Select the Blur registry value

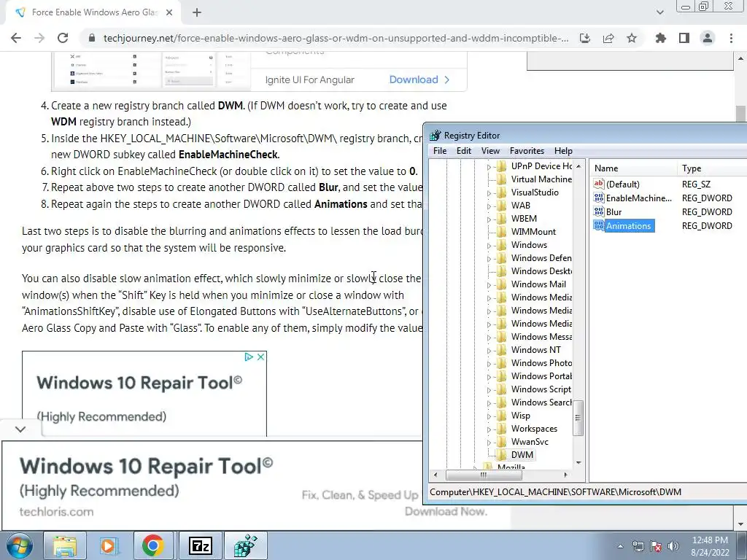point(614,212)
